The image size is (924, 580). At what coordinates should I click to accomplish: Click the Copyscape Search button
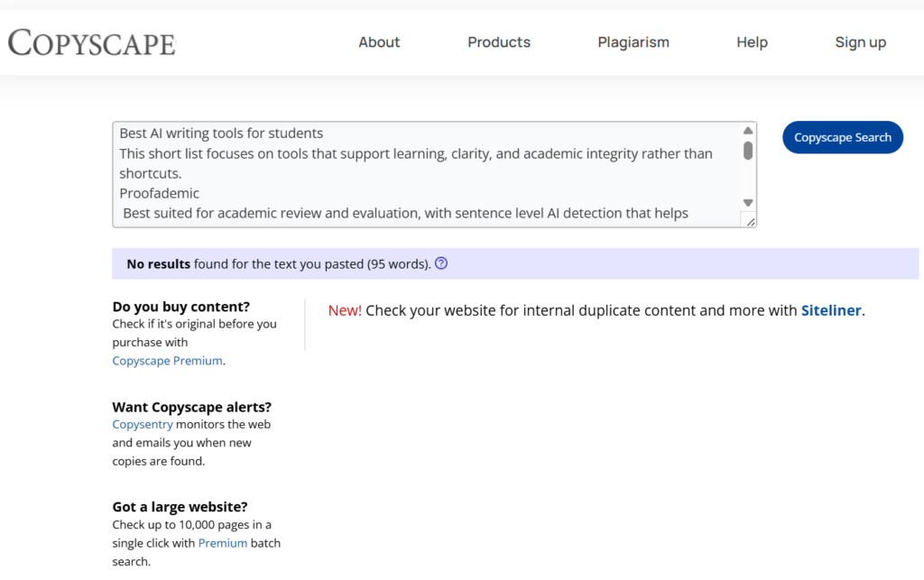point(842,137)
